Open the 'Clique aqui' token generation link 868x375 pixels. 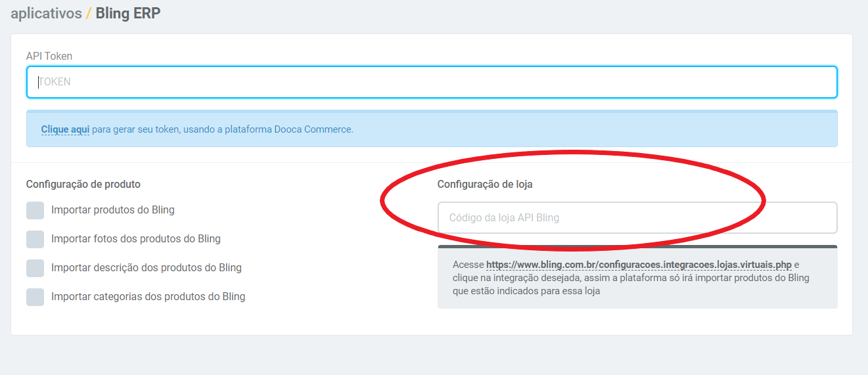point(65,129)
